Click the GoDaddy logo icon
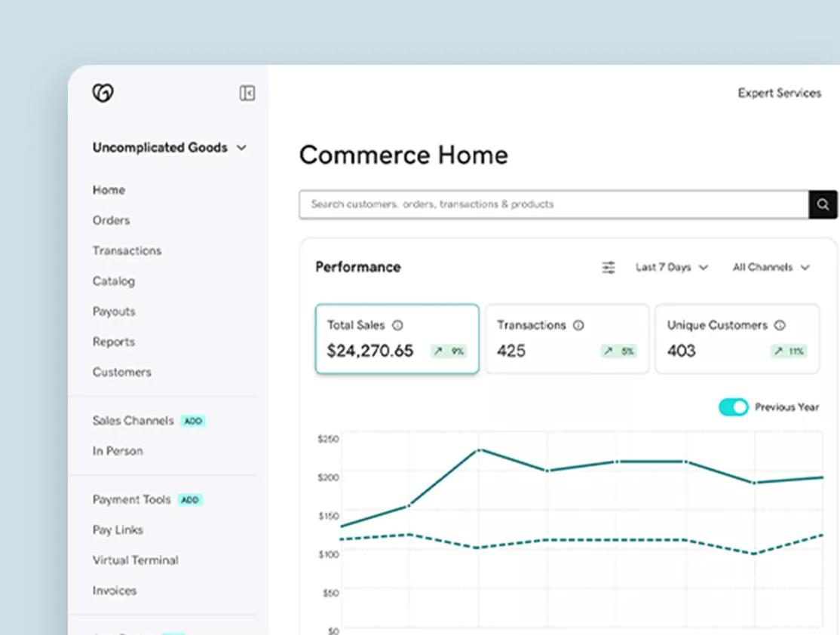840x635 pixels. click(103, 92)
